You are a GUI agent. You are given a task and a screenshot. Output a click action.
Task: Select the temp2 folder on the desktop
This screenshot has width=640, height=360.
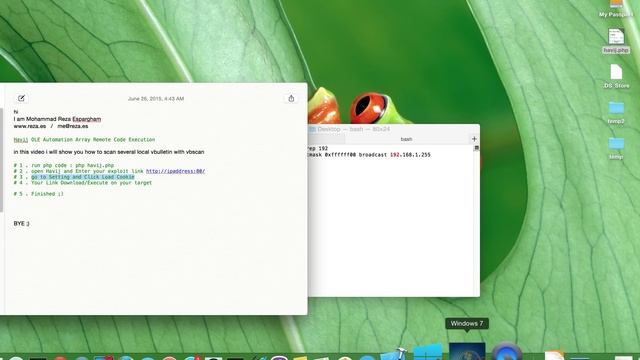[x=616, y=112]
